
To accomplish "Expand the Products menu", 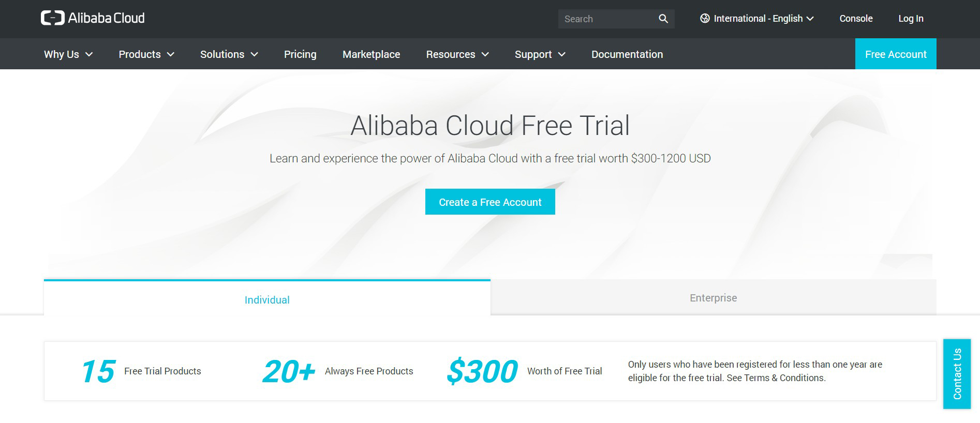I will click(146, 54).
